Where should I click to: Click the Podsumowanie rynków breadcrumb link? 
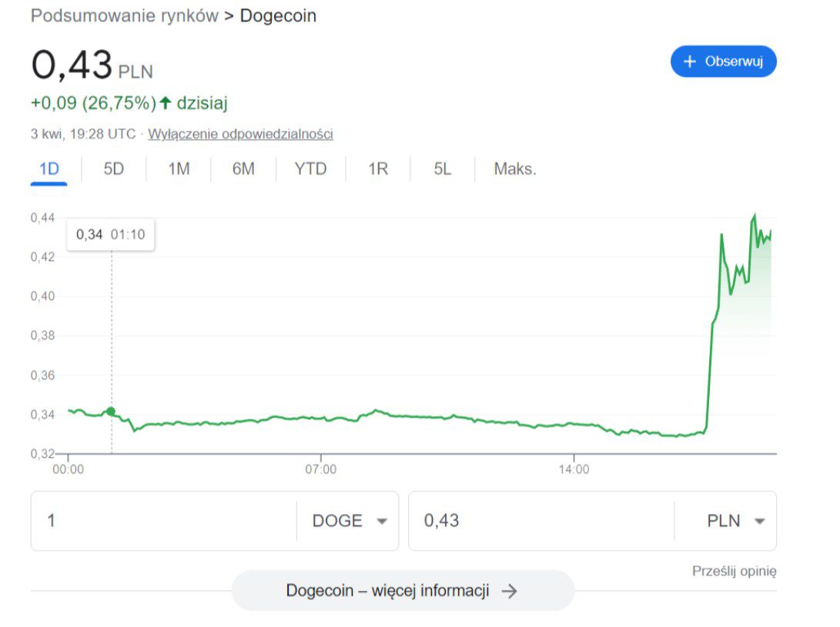[x=125, y=15]
